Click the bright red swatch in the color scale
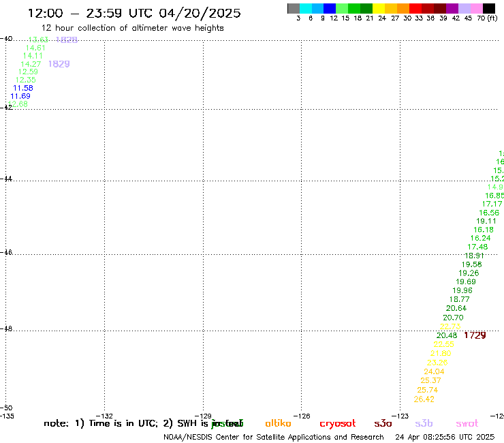This screenshot has width=504, height=443. [415, 8]
